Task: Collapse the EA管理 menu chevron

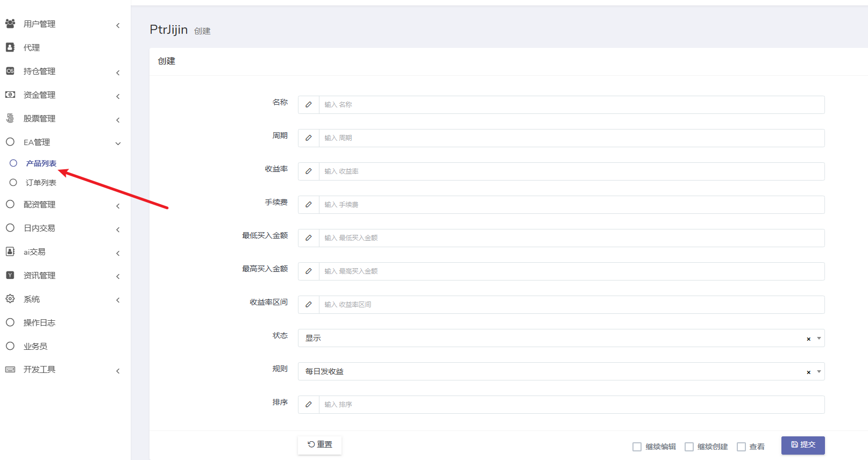Action: click(118, 143)
